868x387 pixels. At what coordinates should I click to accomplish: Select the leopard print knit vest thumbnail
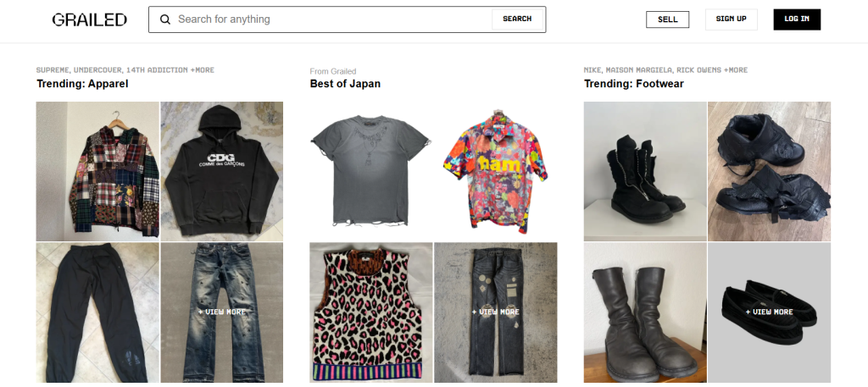(371, 312)
